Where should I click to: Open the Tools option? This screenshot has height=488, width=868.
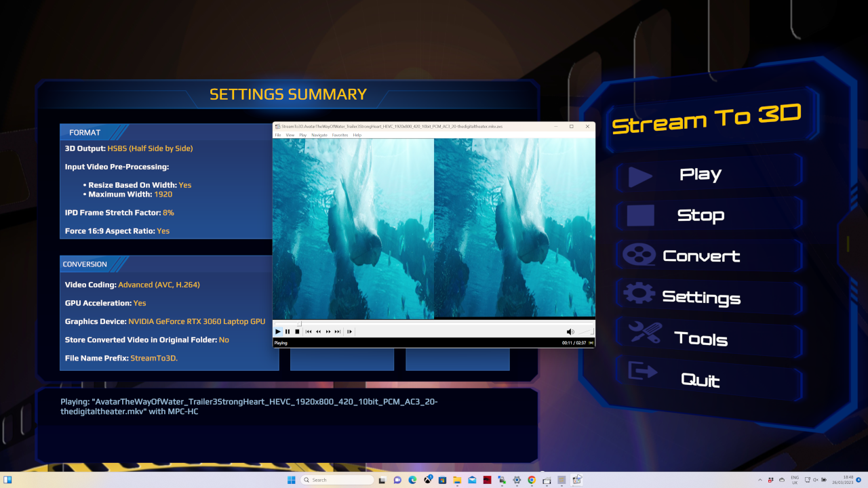coord(701,339)
